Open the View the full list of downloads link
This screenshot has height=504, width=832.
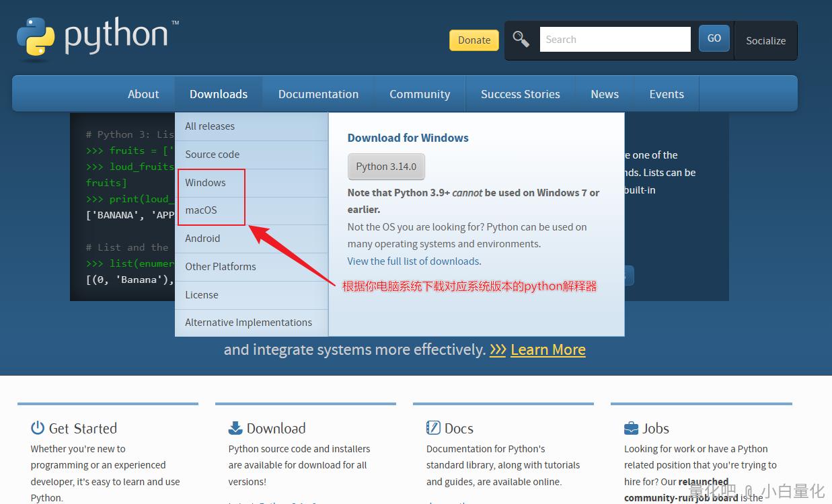pos(414,261)
